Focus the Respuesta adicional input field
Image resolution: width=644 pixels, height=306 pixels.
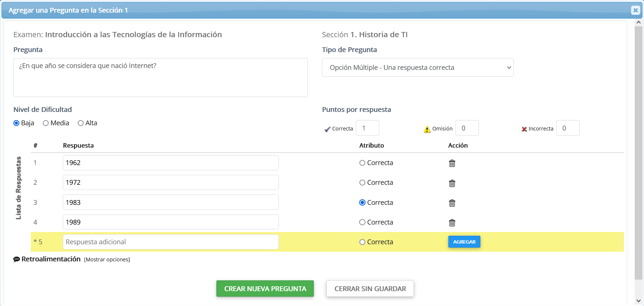coord(171,242)
